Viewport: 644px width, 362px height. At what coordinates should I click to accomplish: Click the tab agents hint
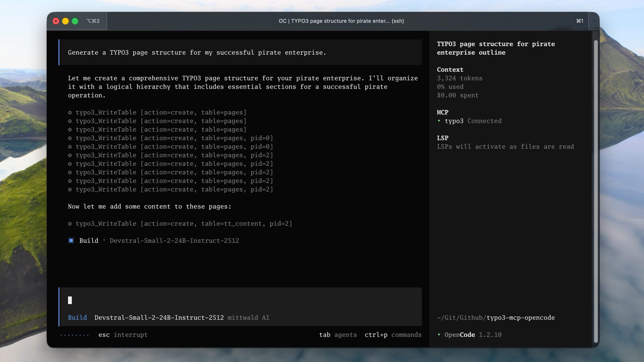338,335
